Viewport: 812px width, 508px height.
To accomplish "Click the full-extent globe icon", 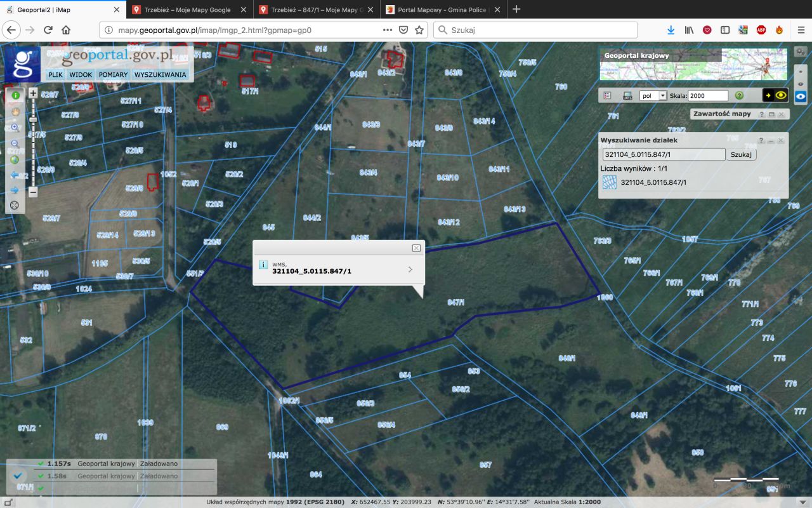I will [15, 159].
